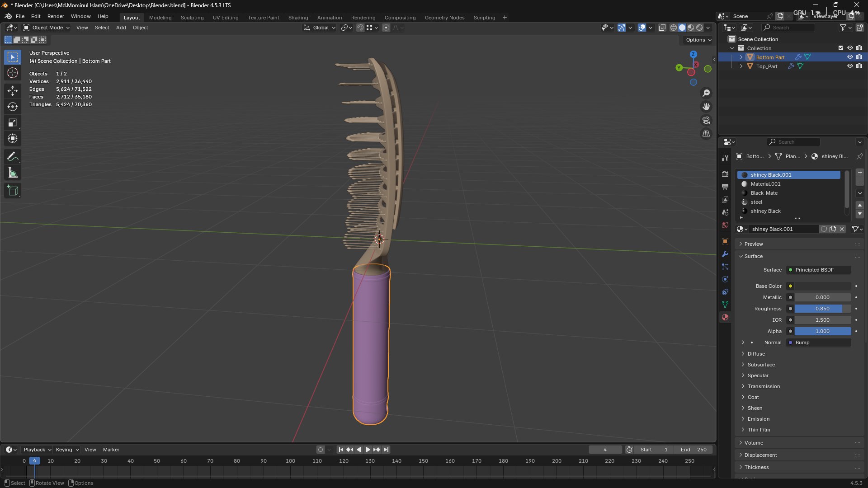This screenshot has width=868, height=488.
Task: Select the Measure tool
Action: pyautogui.click(x=13, y=173)
